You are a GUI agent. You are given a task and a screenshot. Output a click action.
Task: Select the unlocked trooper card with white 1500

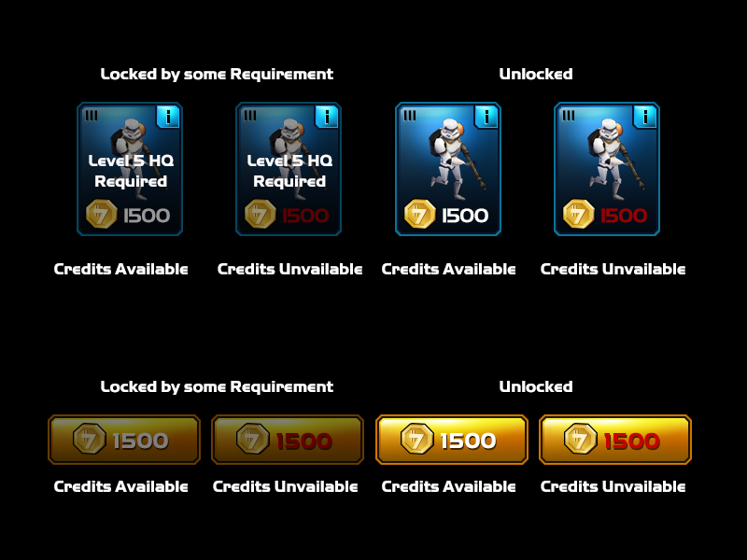pyautogui.click(x=448, y=169)
